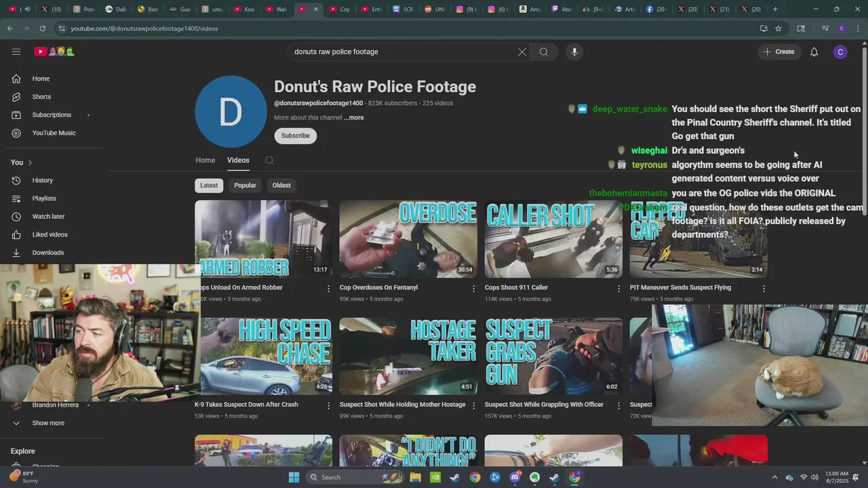
Task: Go back in the browser
Action: pyautogui.click(x=9, y=28)
